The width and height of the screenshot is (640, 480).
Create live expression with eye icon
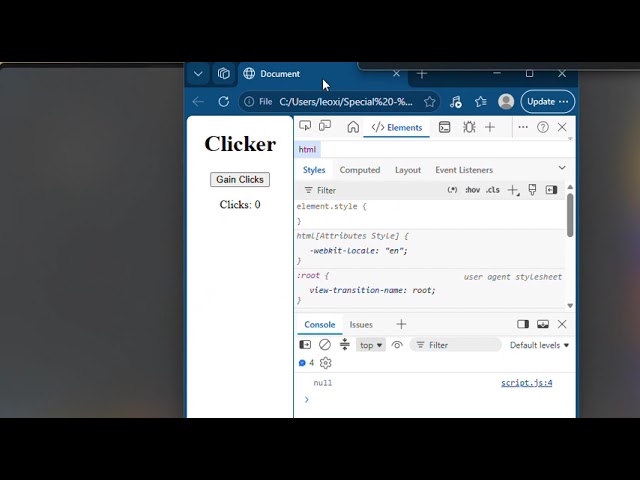[397, 345]
